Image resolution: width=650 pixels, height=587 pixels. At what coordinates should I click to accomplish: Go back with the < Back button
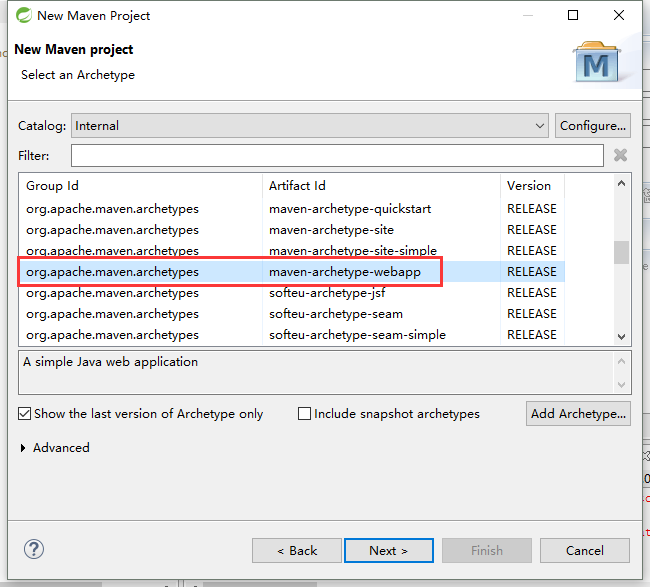tap(297, 551)
